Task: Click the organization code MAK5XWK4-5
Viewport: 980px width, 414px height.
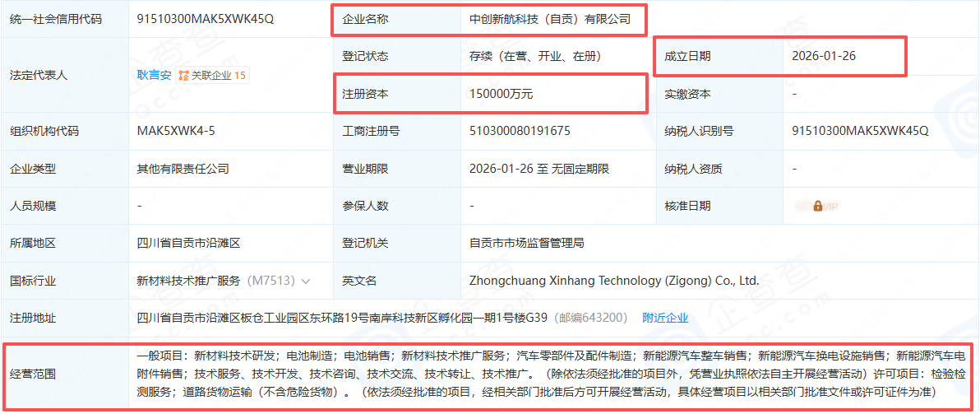Action: [x=176, y=131]
